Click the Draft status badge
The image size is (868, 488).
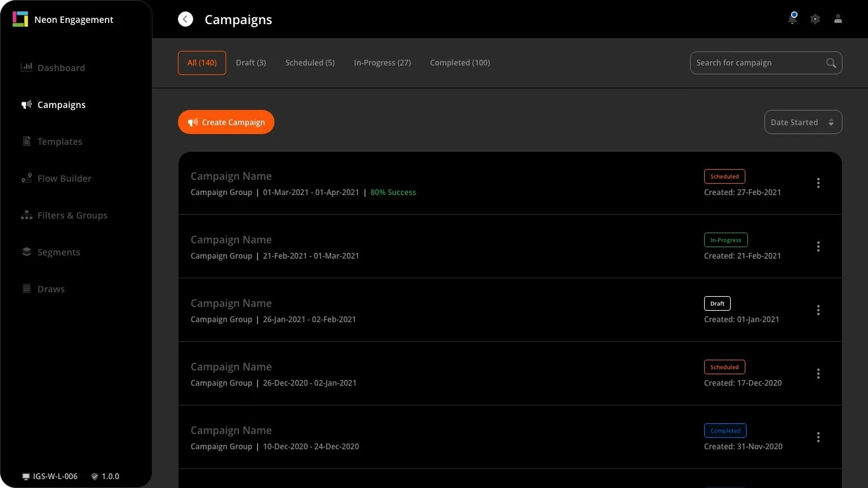[x=717, y=304]
